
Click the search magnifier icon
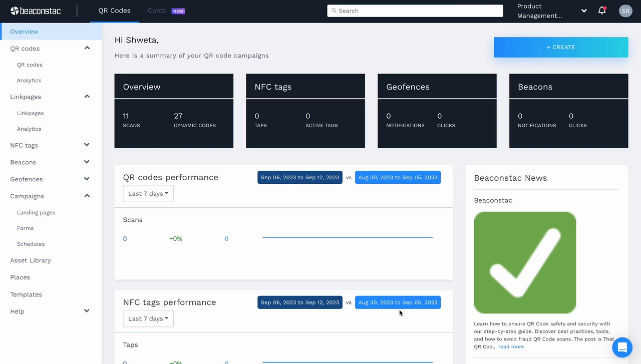334,11
